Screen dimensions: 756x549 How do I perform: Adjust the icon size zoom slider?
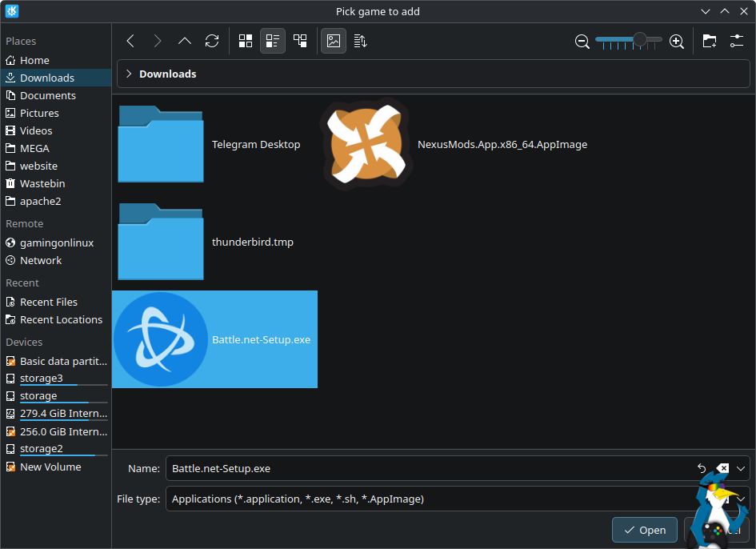click(639, 39)
